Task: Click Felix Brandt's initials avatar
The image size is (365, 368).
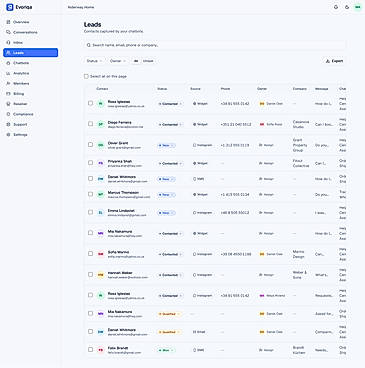Action: [x=100, y=350]
